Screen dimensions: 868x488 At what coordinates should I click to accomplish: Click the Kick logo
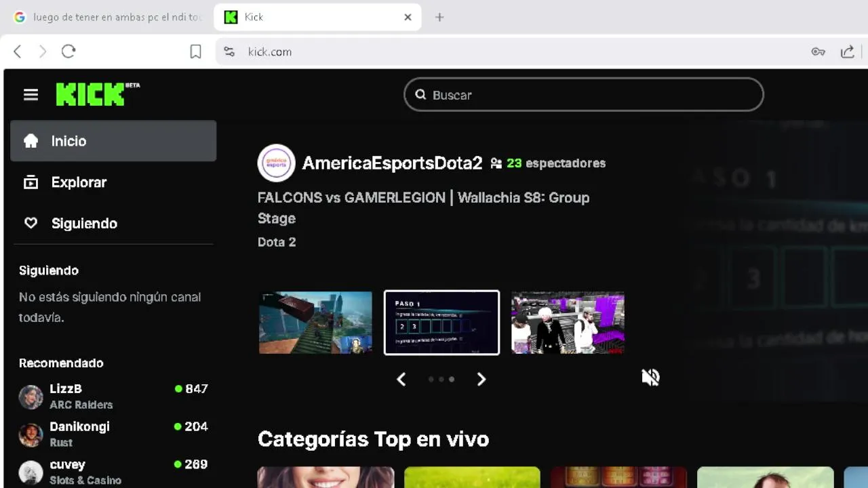[x=98, y=94]
